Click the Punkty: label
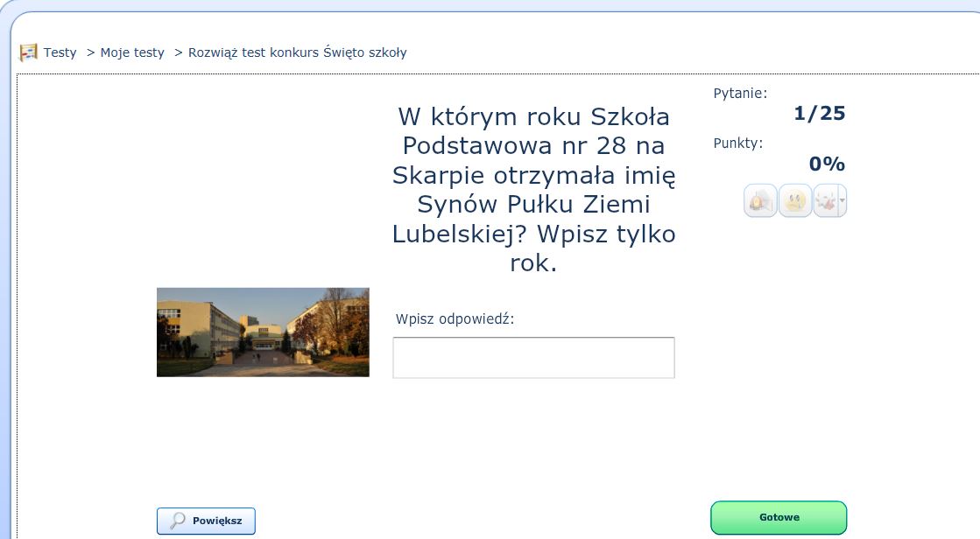Image resolution: width=980 pixels, height=539 pixels. [738, 143]
